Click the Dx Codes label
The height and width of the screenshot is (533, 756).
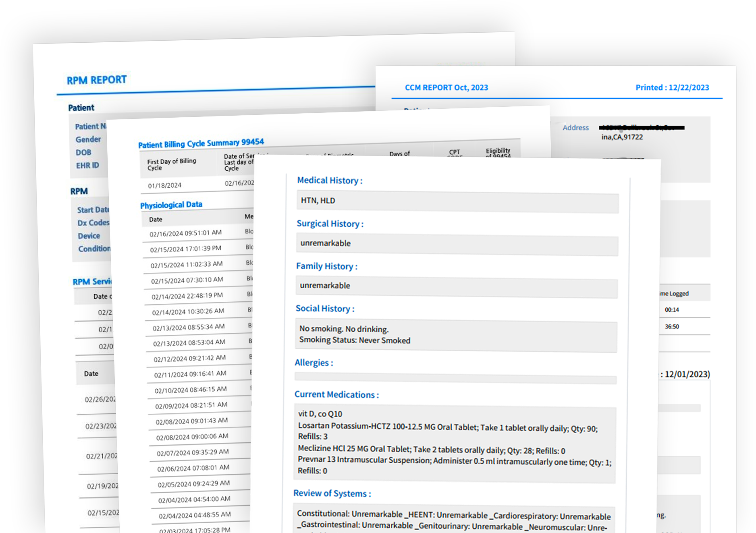(x=93, y=223)
